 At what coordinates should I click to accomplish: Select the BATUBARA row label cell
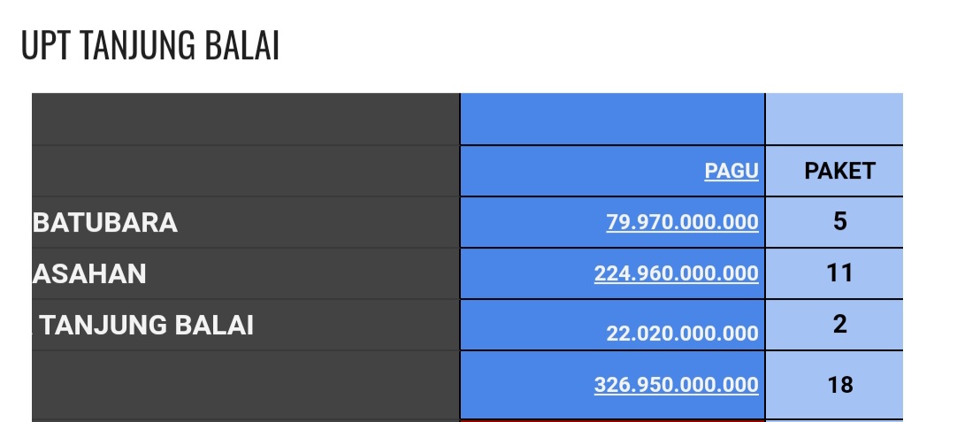246,223
